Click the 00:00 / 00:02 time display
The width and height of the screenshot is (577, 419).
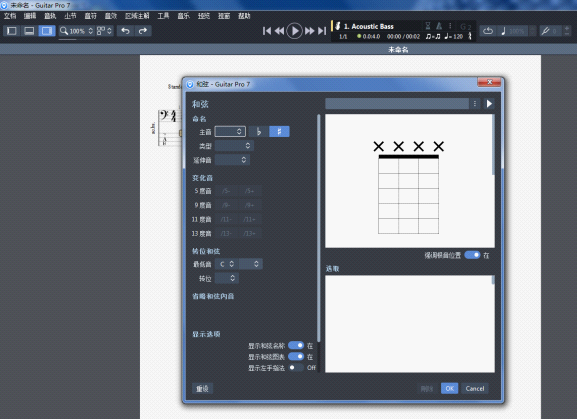point(403,36)
